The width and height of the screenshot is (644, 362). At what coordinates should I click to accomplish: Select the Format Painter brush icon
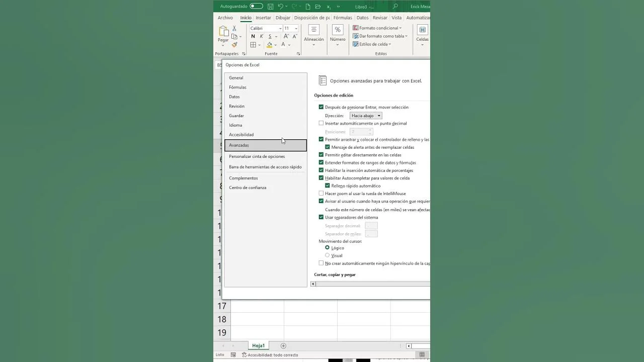pyautogui.click(x=234, y=45)
